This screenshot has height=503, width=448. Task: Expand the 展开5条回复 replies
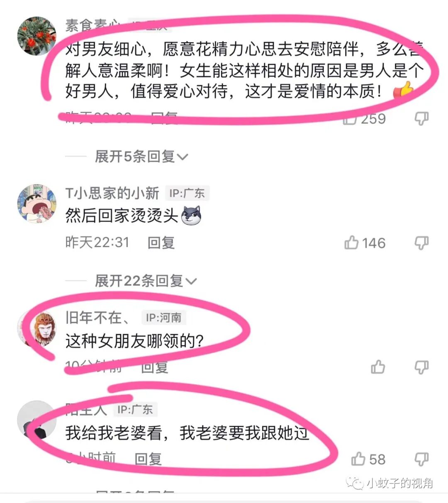141,157
